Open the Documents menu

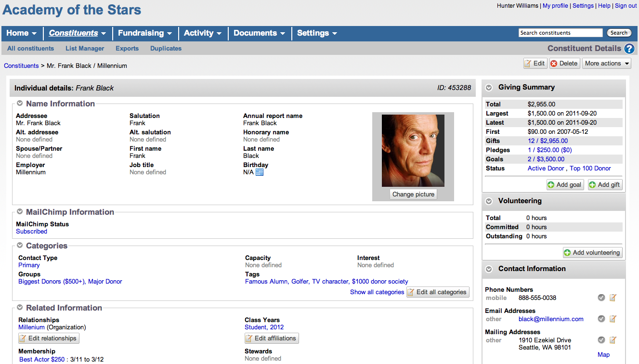coord(259,33)
